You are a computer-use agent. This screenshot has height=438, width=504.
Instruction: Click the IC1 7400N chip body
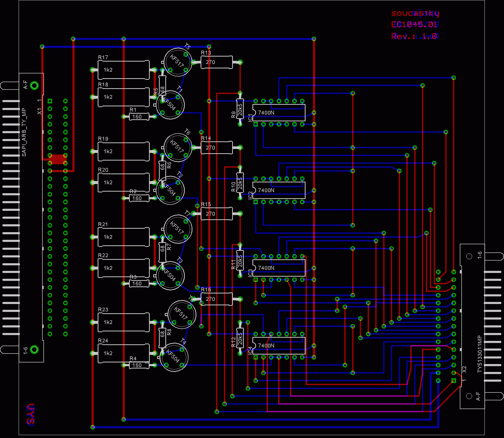[x=278, y=113]
